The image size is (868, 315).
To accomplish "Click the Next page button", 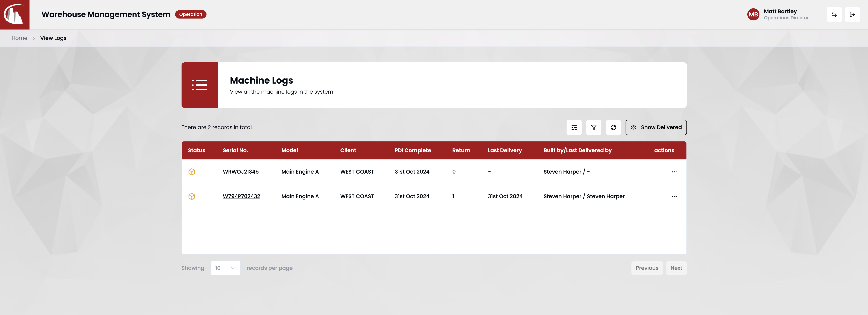I will coord(676,268).
